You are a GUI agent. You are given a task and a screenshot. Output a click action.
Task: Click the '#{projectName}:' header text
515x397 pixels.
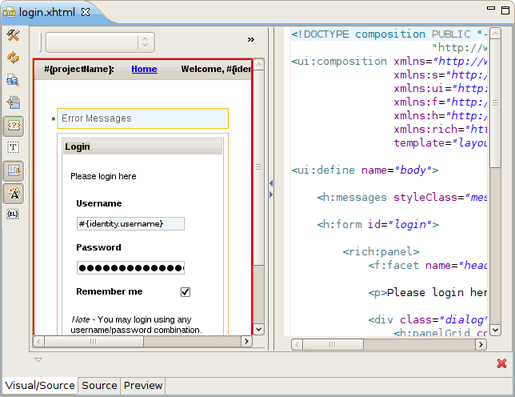(x=79, y=69)
